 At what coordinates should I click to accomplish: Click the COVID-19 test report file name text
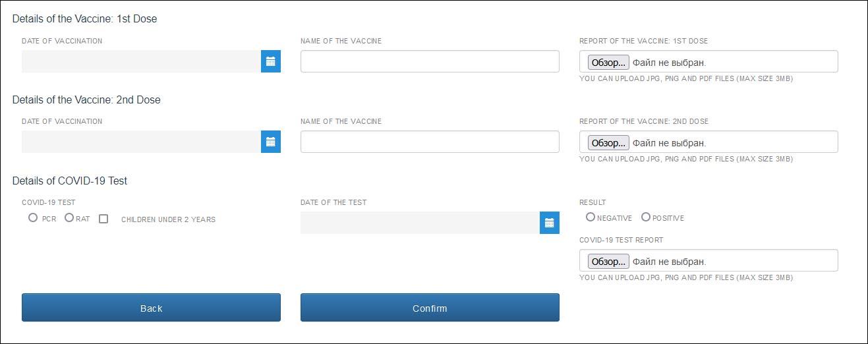[x=669, y=262]
